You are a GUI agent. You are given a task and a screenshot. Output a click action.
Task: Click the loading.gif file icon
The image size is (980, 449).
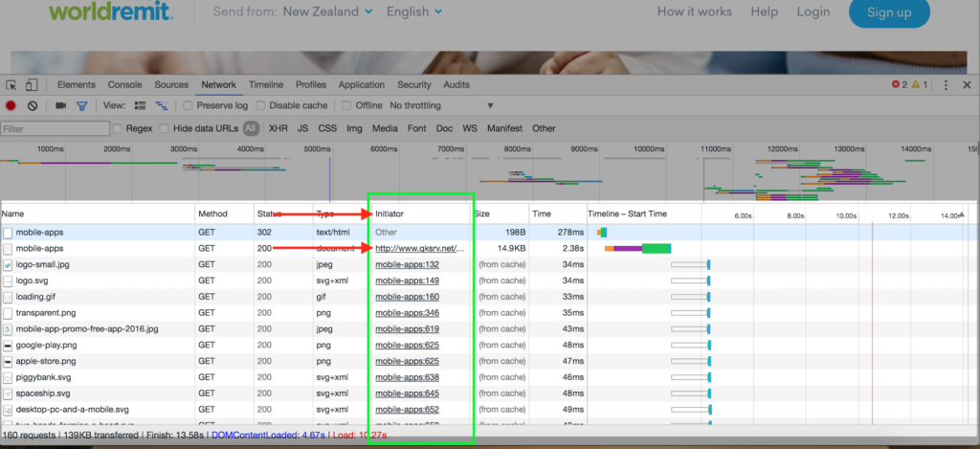click(8, 297)
